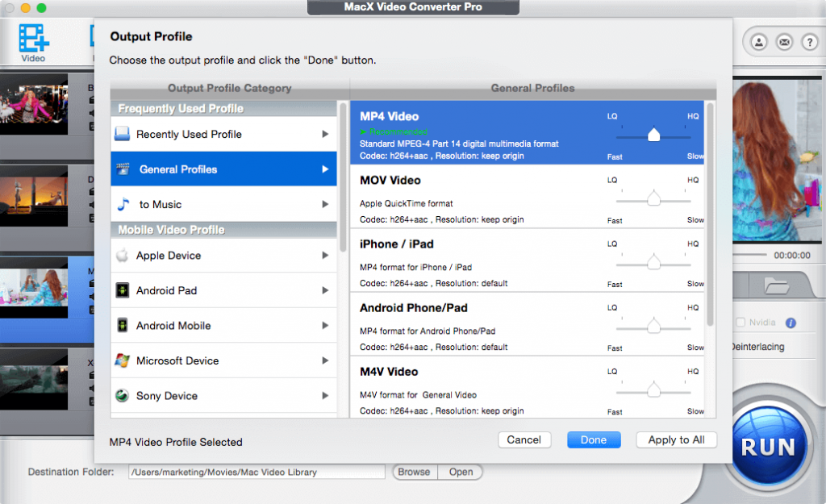The image size is (826, 504).
Task: Click the category list vertical scrollbar
Action: point(342,177)
